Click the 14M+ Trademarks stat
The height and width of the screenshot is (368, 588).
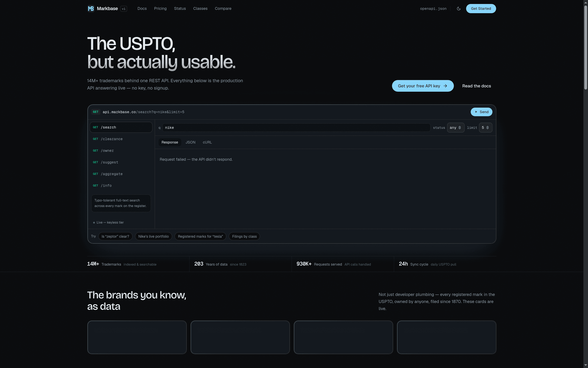point(122,264)
